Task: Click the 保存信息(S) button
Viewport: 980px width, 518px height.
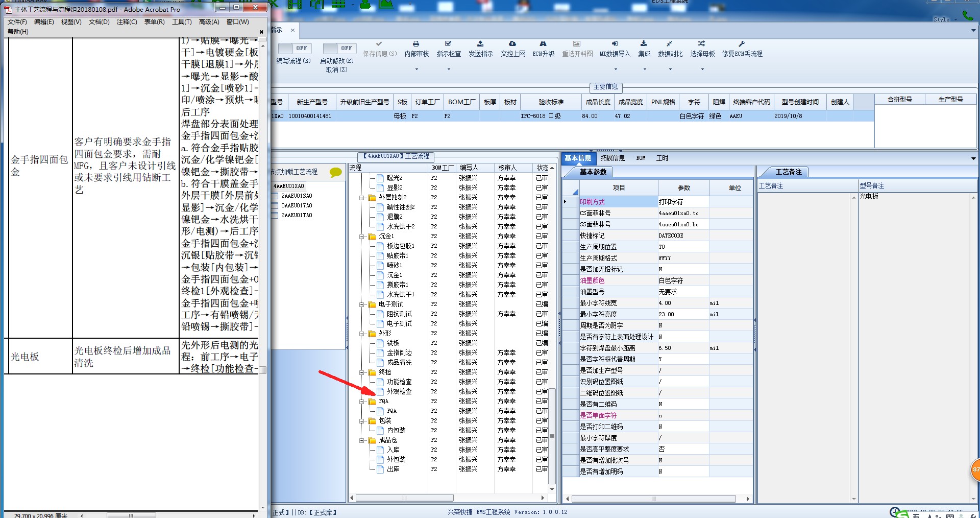Action: coord(379,49)
